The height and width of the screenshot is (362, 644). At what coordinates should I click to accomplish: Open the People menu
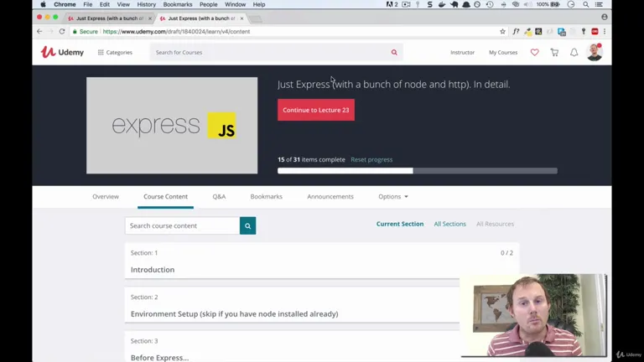coord(208,4)
